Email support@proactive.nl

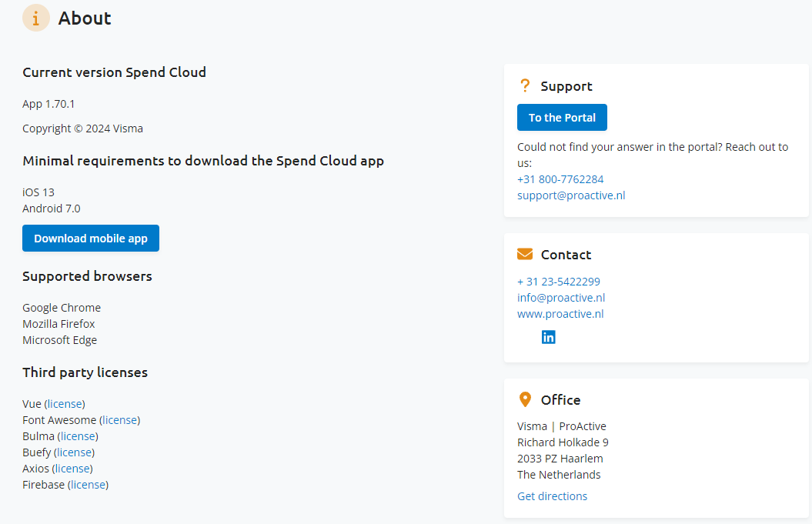pos(571,195)
